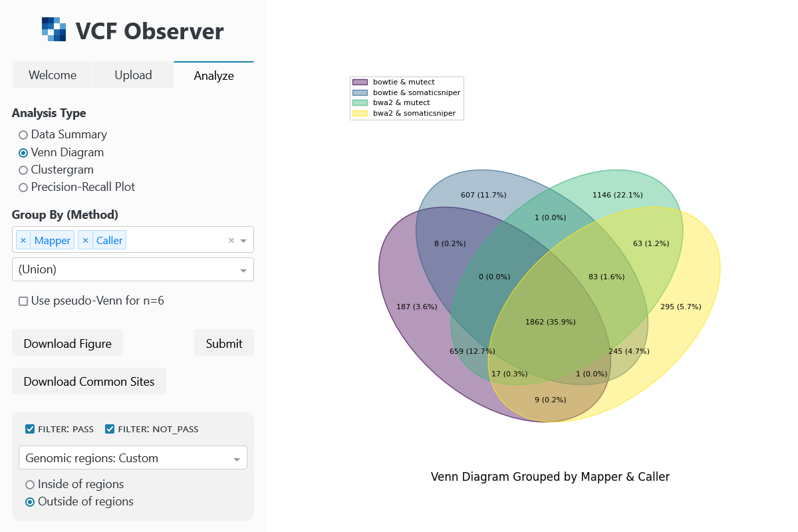Click the bwa2 & somaticsniper legend swatch

coord(360,113)
